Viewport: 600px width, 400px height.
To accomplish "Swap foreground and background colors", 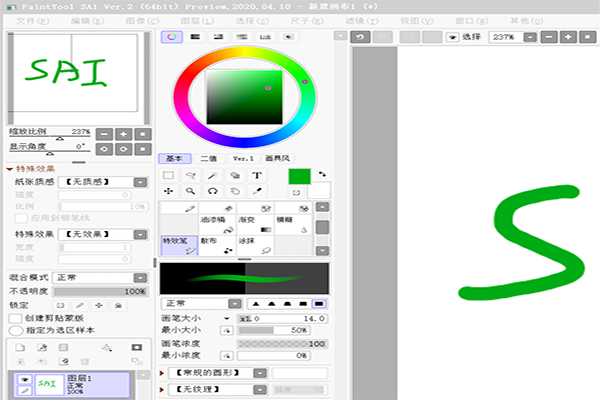I will tap(323, 173).
